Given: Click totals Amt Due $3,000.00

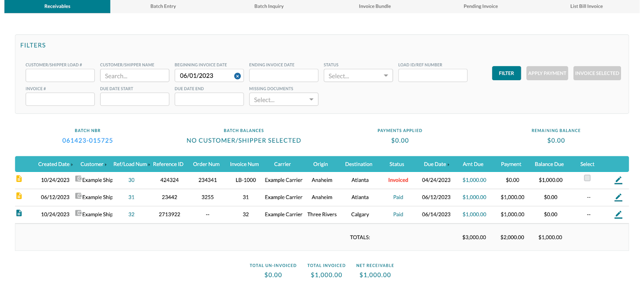Looking at the screenshot, I should [x=474, y=237].
